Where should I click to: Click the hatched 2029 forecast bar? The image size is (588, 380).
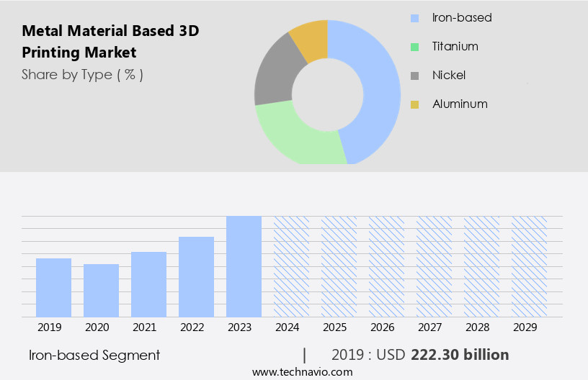529,266
